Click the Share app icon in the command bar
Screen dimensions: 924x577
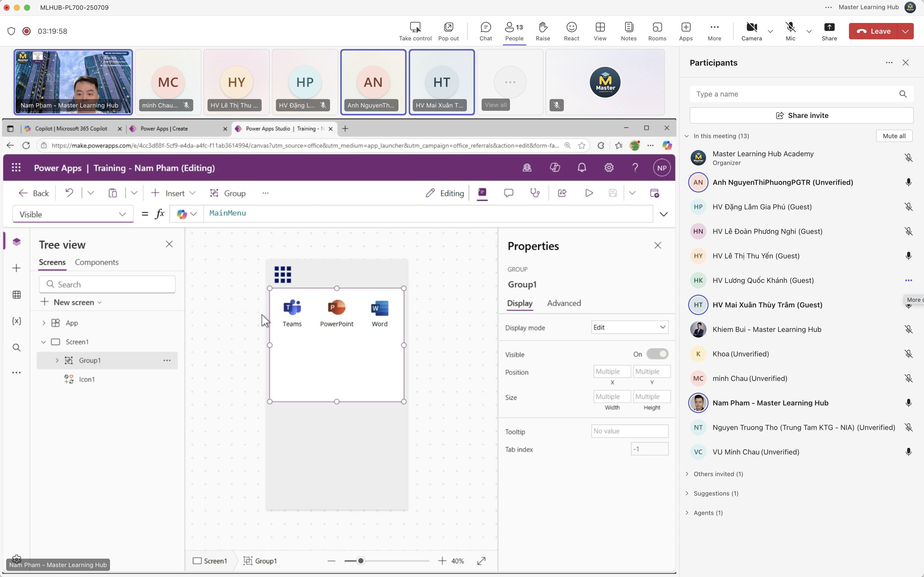[562, 193]
